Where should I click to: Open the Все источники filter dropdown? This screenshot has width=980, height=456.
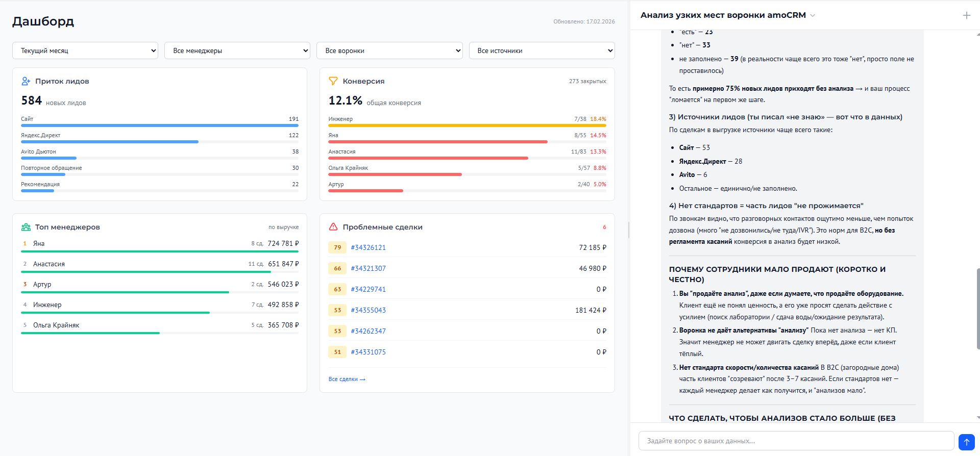542,50
